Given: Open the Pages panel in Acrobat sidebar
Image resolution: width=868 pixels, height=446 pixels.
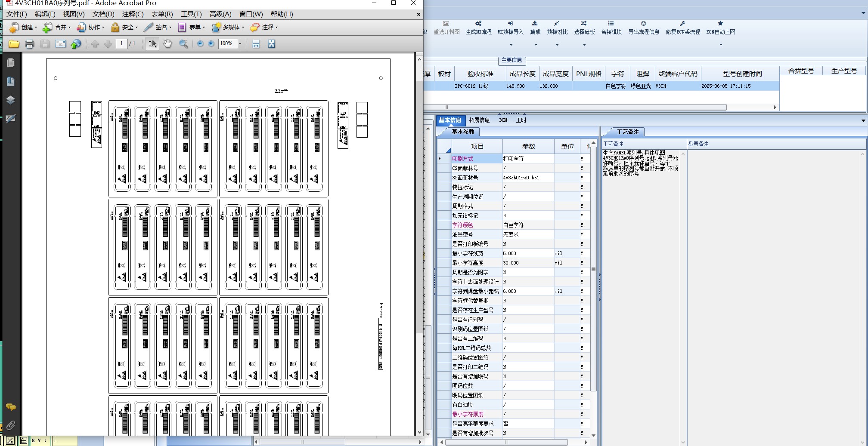Looking at the screenshot, I should (x=11, y=63).
